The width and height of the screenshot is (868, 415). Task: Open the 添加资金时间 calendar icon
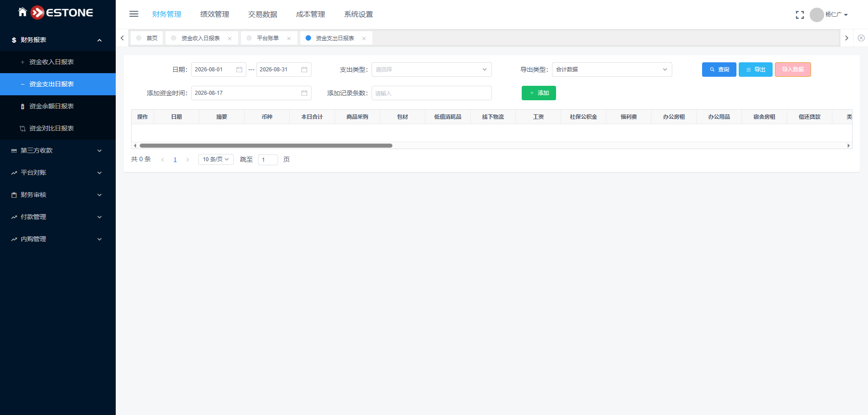coord(304,93)
